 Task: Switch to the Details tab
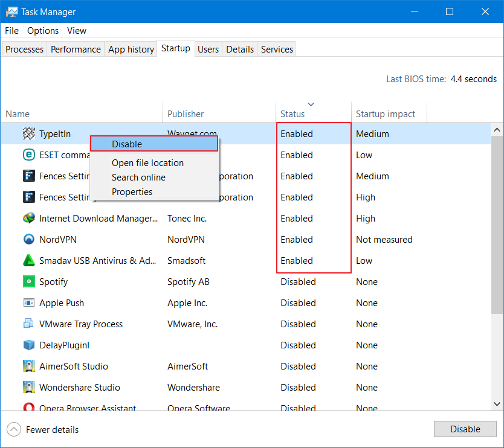(x=240, y=49)
